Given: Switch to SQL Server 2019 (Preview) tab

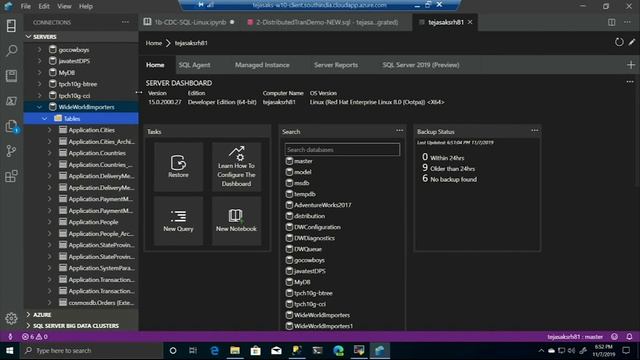Looking at the screenshot, I should click(x=421, y=65).
